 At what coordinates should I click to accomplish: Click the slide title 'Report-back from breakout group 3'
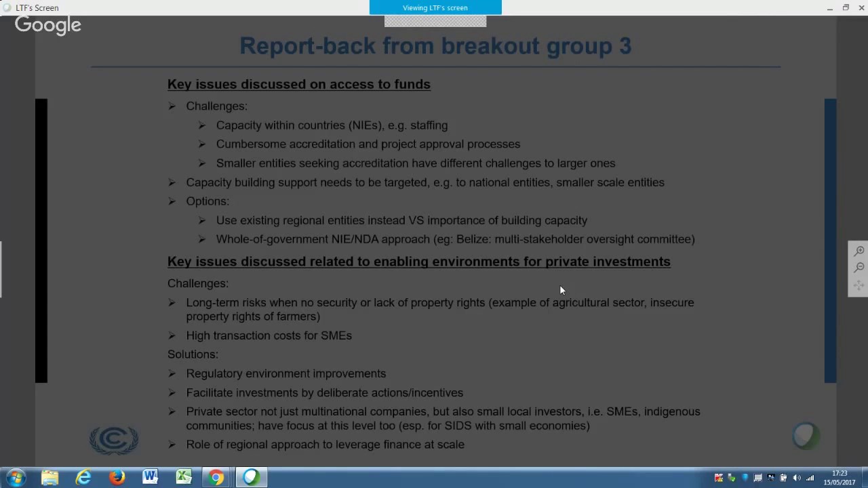(435, 45)
